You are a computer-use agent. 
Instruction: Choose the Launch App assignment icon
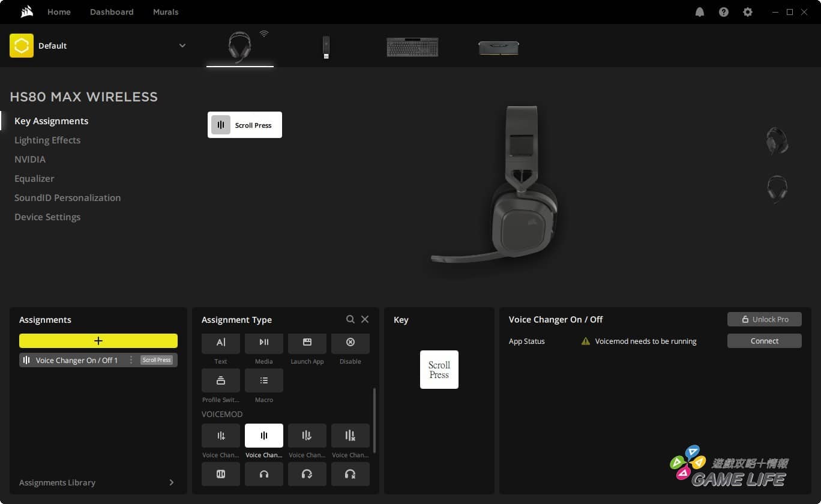coord(307,343)
